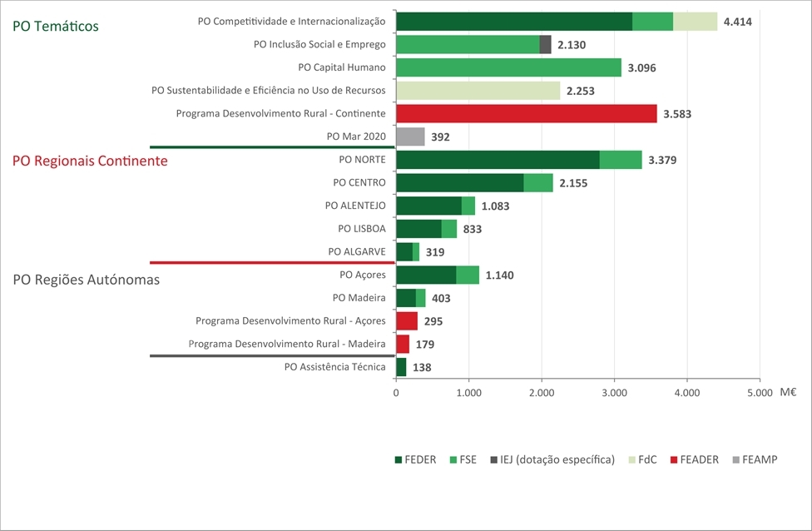Click the FdC legend color swatch
The width and height of the screenshot is (812, 531).
click(x=631, y=459)
